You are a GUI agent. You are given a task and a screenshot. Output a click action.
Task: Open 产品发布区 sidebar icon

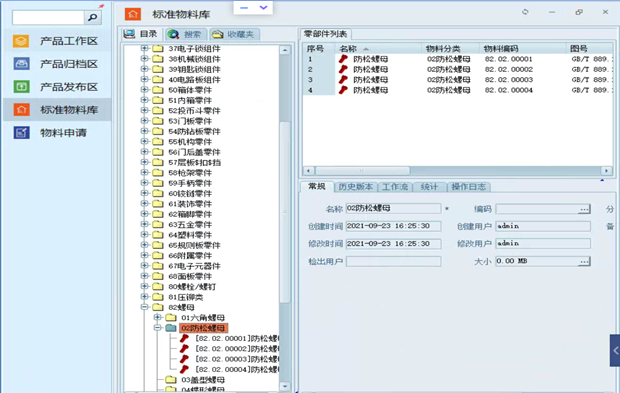pos(21,87)
